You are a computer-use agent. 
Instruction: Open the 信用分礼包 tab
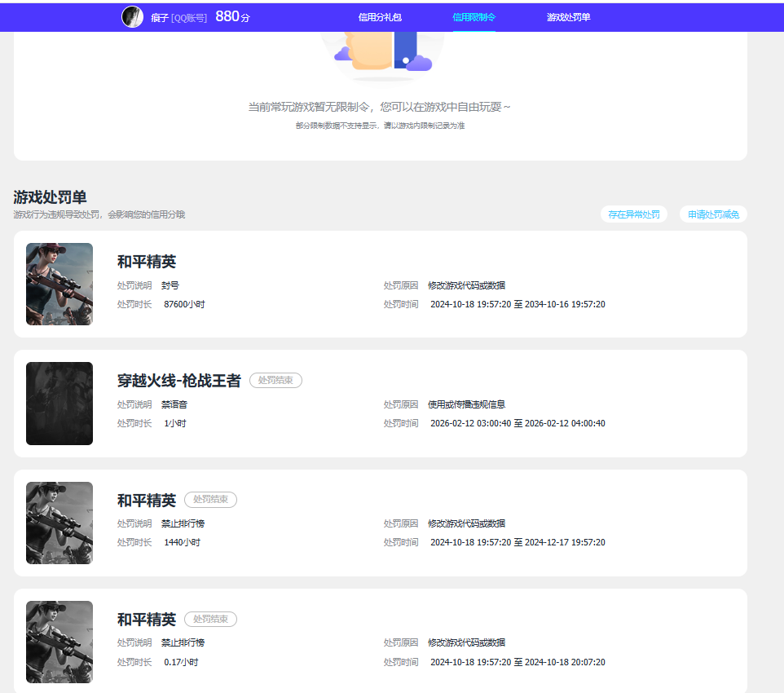point(380,17)
